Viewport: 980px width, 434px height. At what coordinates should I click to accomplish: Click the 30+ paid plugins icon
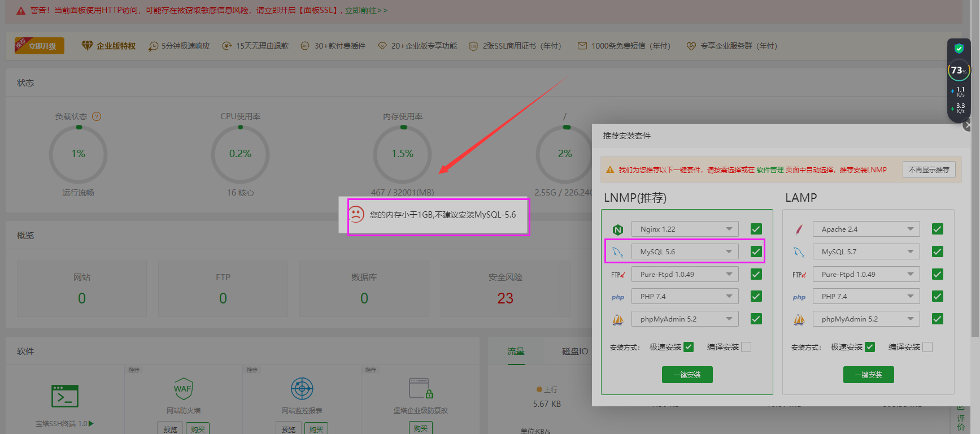click(305, 46)
